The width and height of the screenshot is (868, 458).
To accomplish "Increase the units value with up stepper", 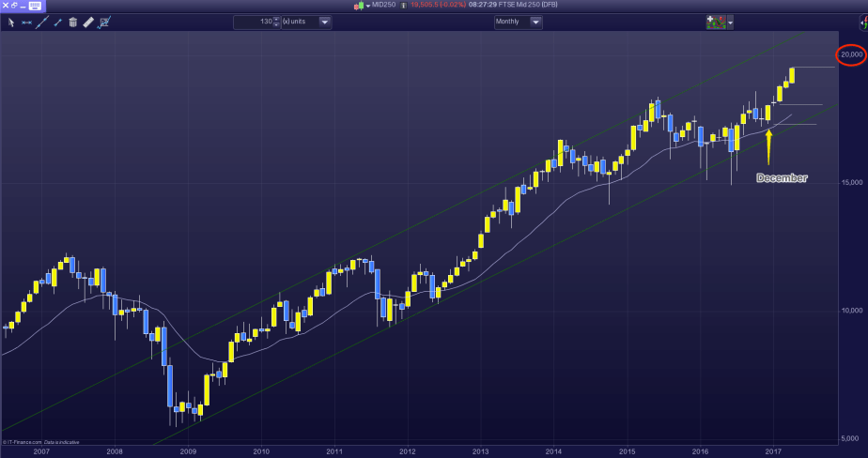I will point(276,20).
